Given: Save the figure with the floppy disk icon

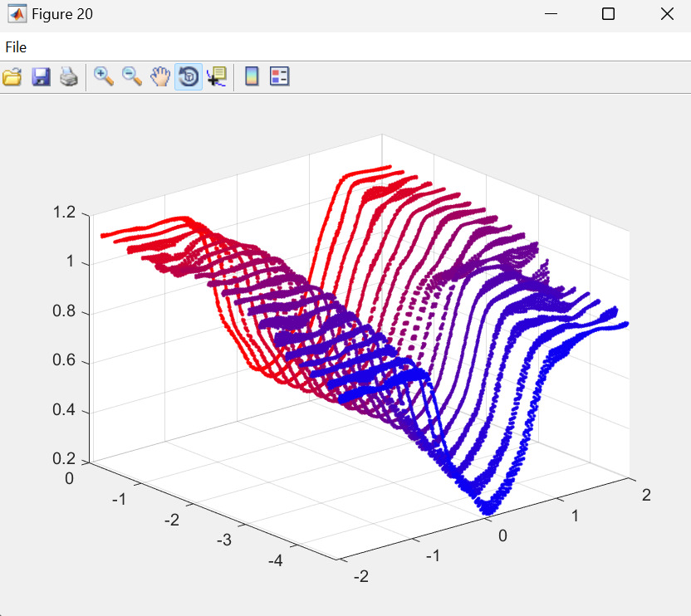Looking at the screenshot, I should (x=41, y=77).
